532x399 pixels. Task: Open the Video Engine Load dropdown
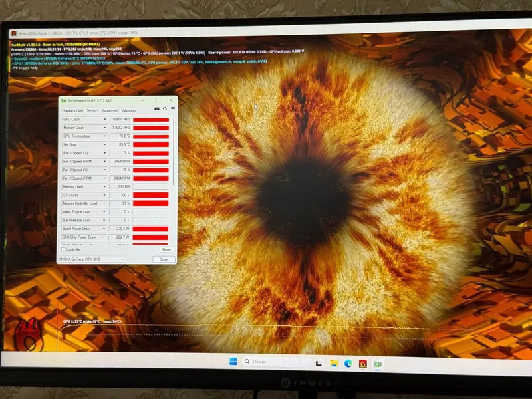104,212
